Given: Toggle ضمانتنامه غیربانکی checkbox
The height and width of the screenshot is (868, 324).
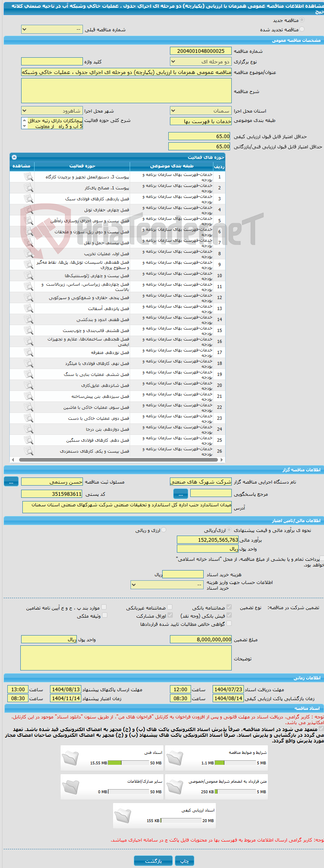Looking at the screenshot, I should [170, 607].
